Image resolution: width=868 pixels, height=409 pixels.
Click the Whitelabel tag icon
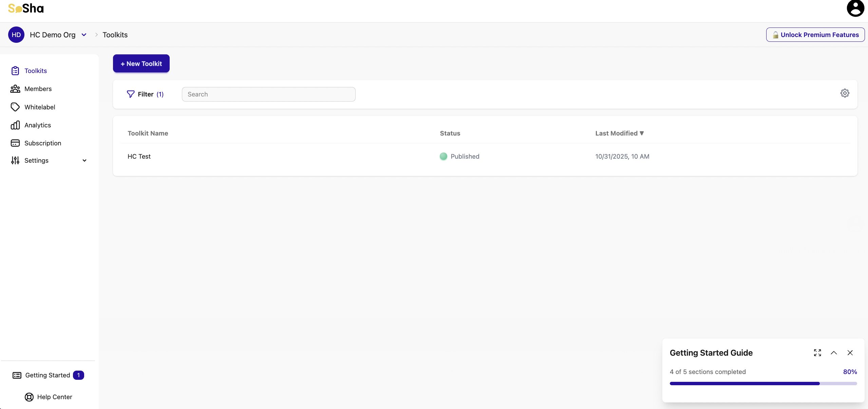(x=15, y=107)
